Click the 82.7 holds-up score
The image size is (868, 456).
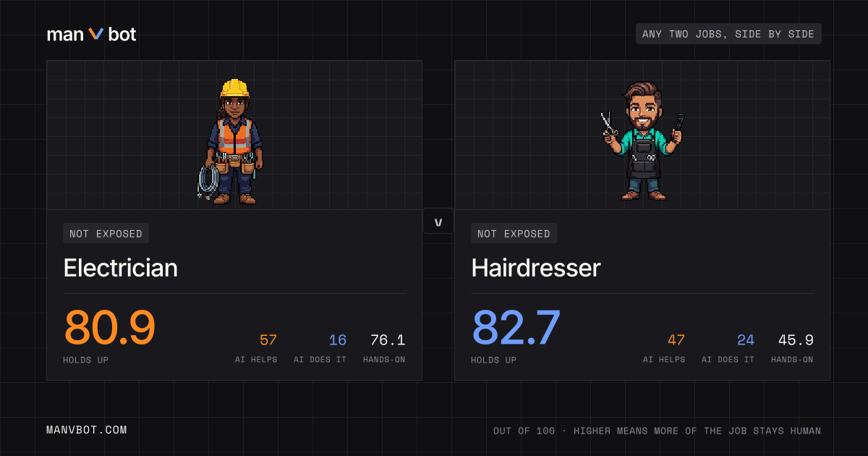516,327
